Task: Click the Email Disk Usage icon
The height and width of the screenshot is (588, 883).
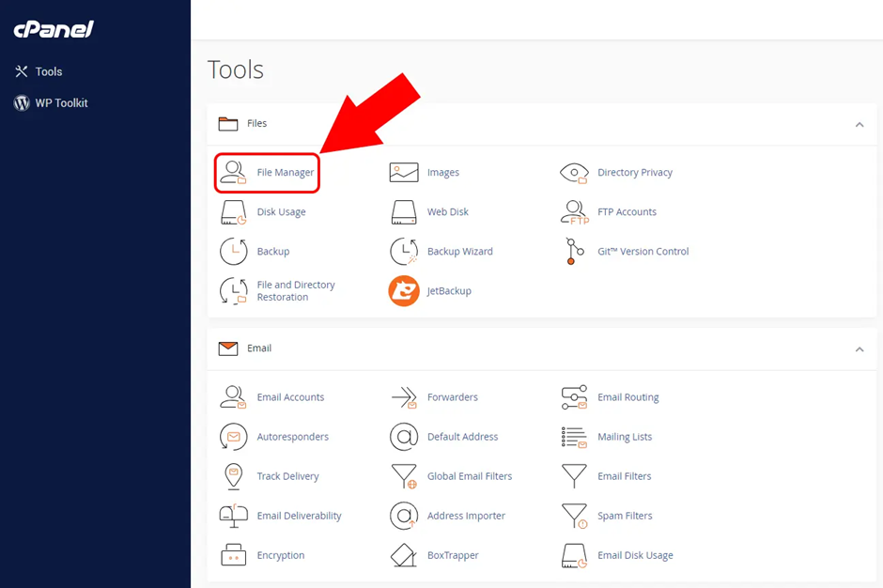Action: coord(574,555)
